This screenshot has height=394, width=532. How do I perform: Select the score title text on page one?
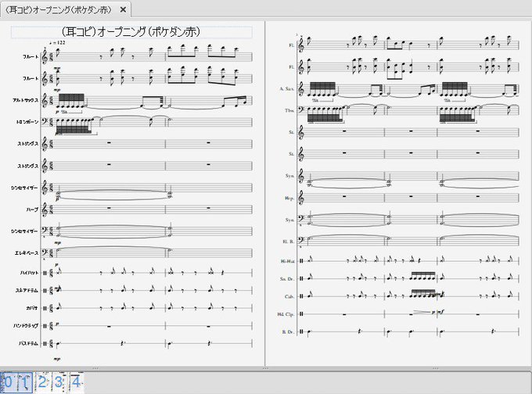tap(131, 32)
